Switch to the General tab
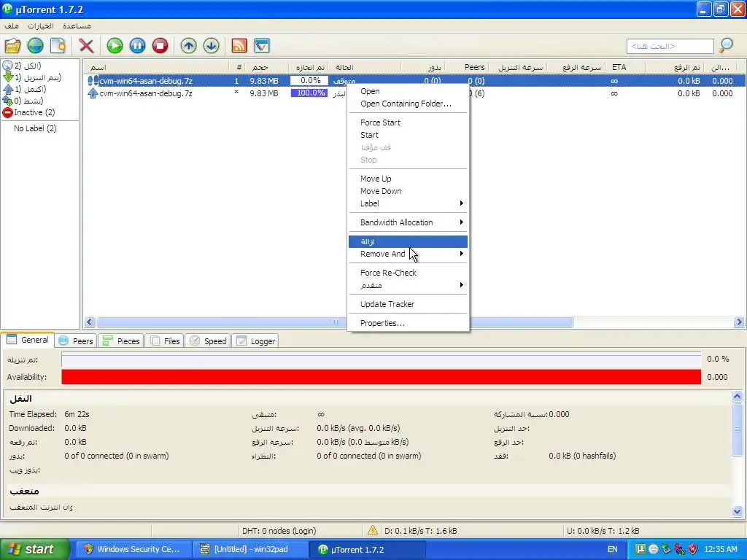747x560 pixels. (x=28, y=340)
